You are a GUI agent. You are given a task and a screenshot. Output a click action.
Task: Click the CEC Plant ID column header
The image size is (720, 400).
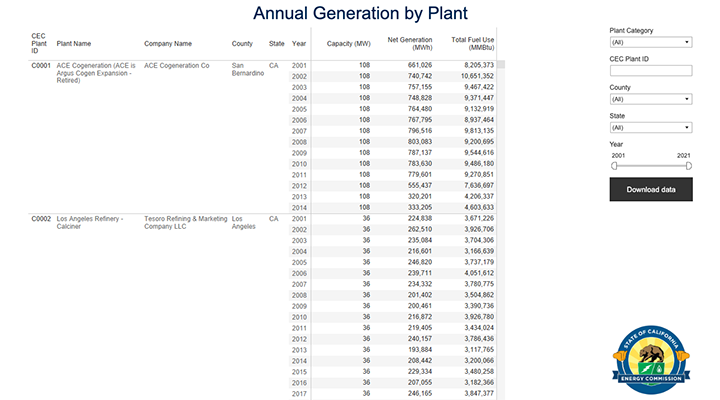(39, 44)
